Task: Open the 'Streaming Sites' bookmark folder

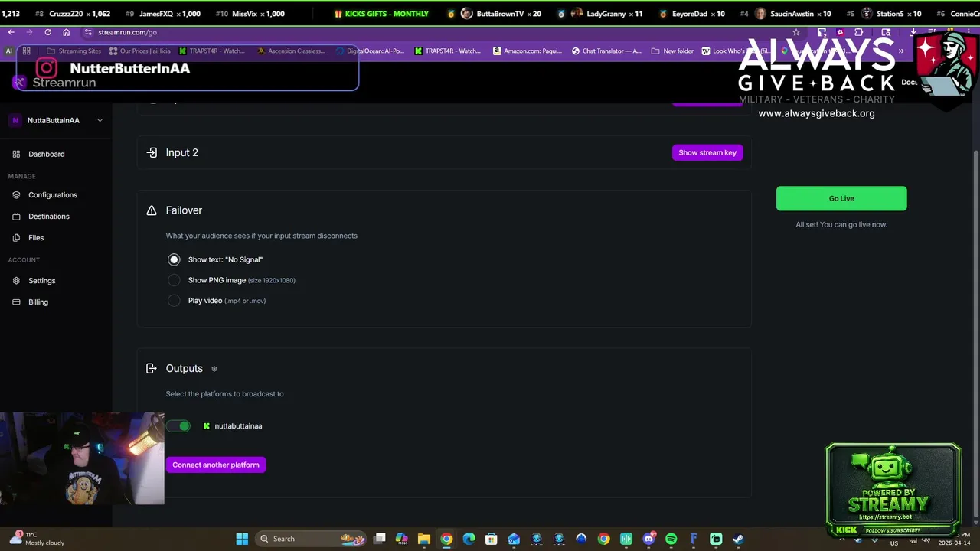Action: click(73, 51)
